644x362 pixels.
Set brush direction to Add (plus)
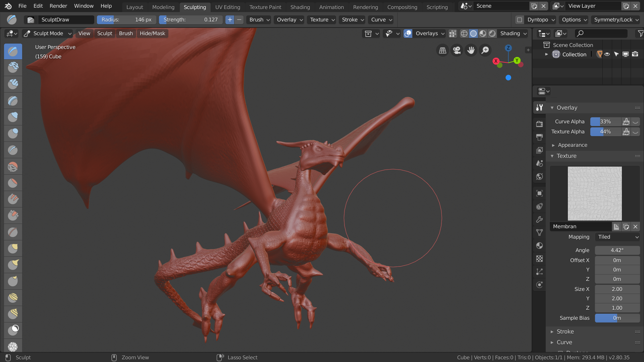click(230, 20)
